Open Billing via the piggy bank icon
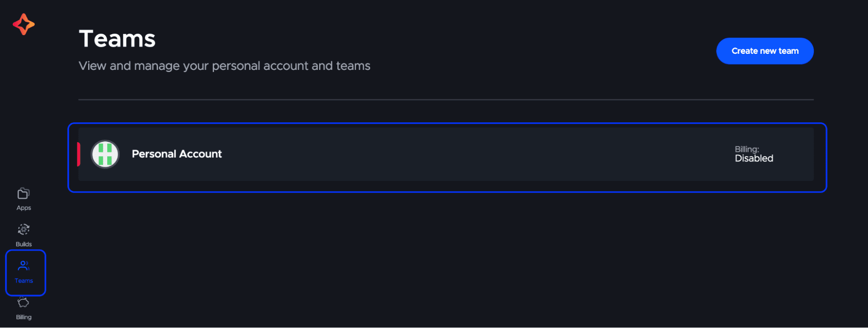This screenshot has height=328, width=868. tap(23, 302)
